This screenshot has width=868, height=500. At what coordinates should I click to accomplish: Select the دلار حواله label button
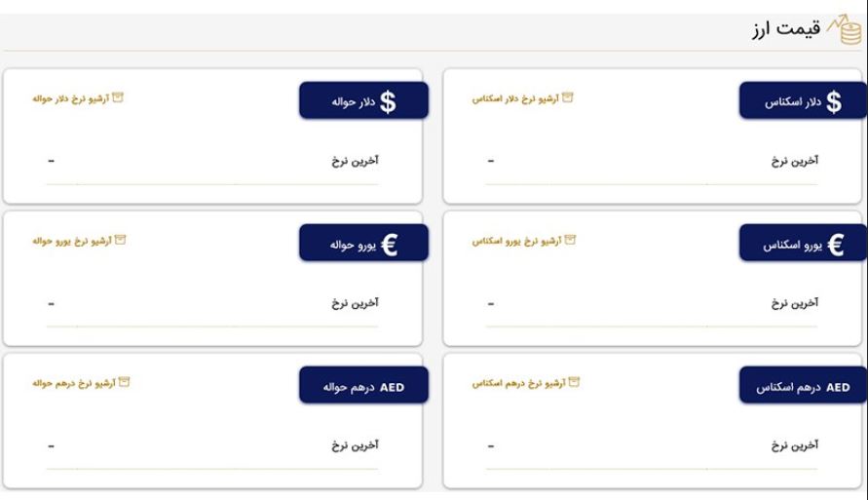click(363, 100)
